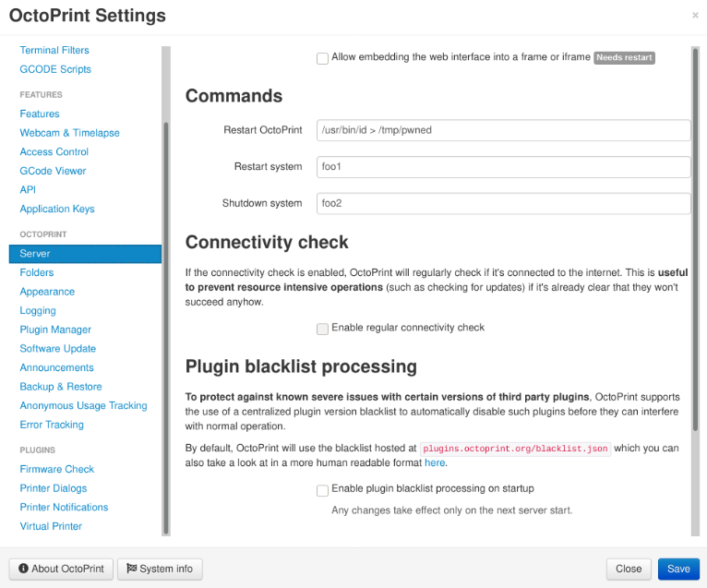Click the Needs restart badge

(x=624, y=57)
